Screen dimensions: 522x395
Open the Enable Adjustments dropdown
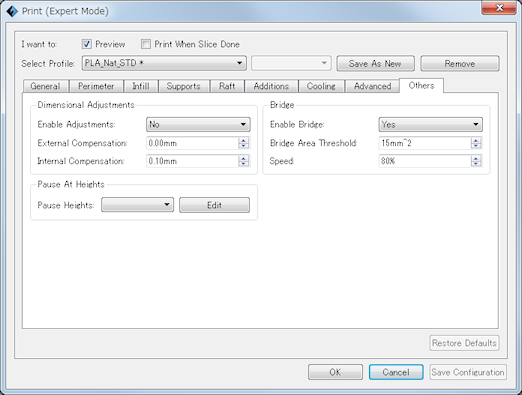pyautogui.click(x=198, y=124)
